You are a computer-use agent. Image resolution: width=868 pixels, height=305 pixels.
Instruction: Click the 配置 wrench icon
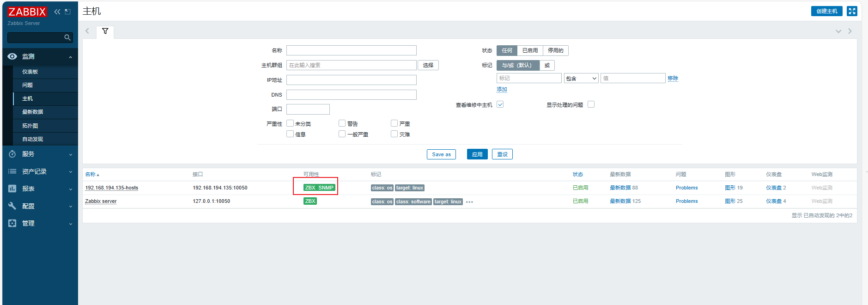coord(12,206)
